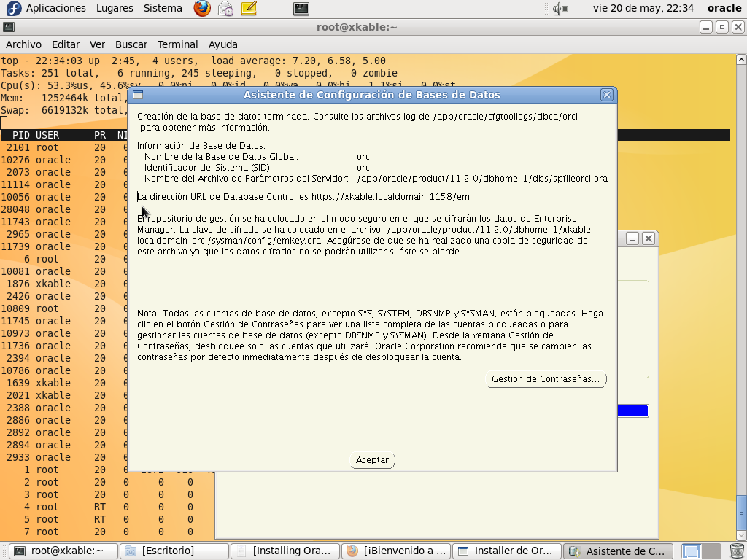
Task: Open the mail client icon in the top panel
Action: point(225,8)
